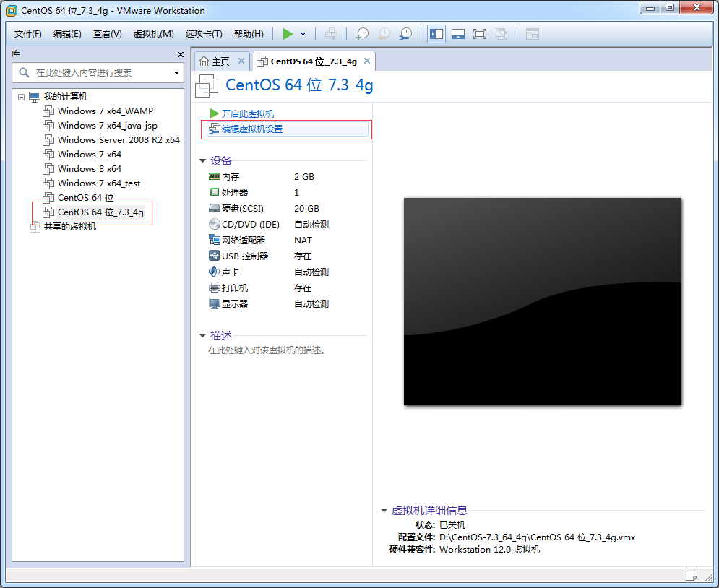The image size is (719, 588).
Task: Open the library search filter dropdown
Action: tap(176, 73)
